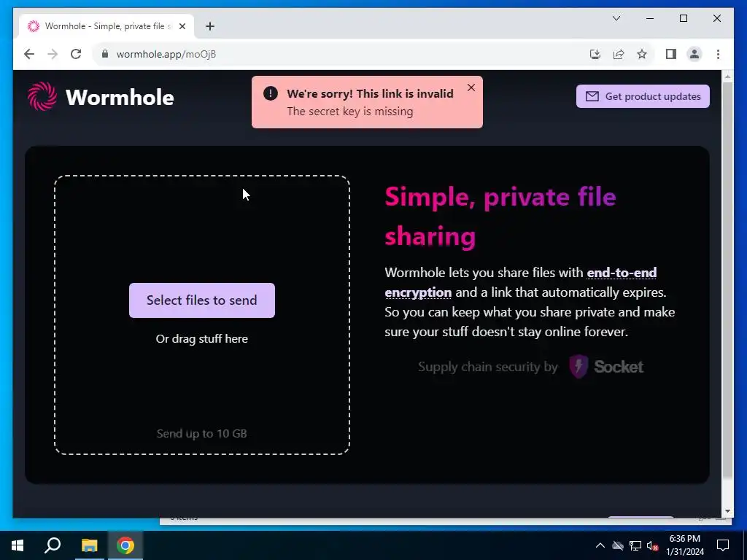The height and width of the screenshot is (560, 747).
Task: Click the lock site information icon
Action: click(105, 54)
